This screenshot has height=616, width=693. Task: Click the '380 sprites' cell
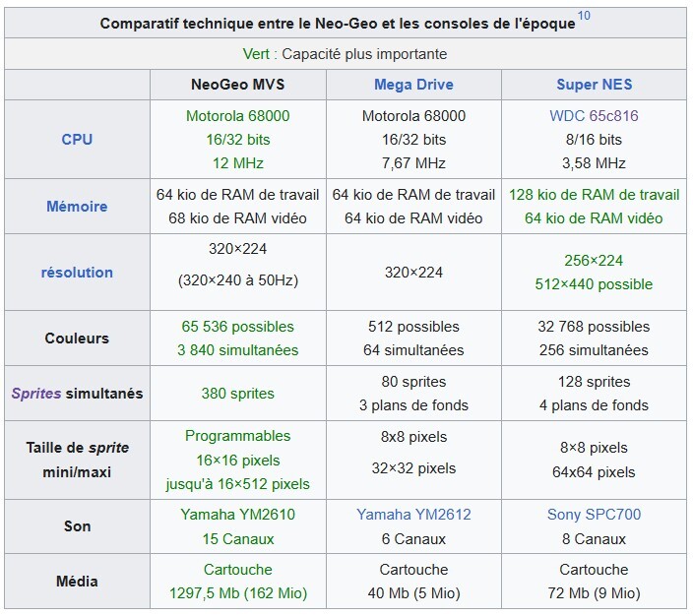(x=237, y=393)
